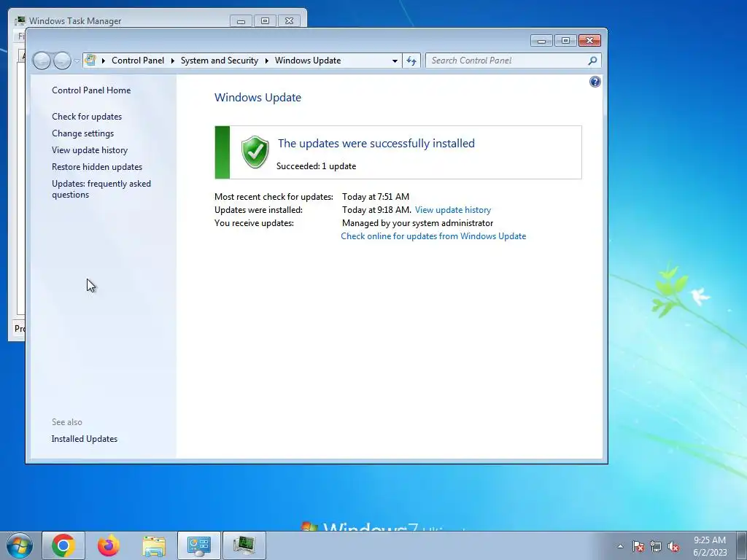Close the Windows Update window

589,41
